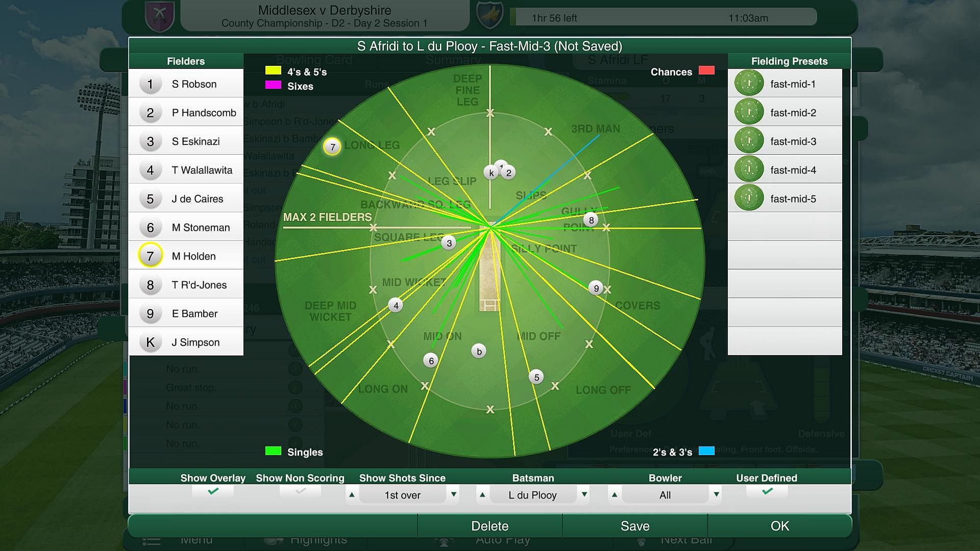
Task: Select the fast-mid-1 preset field icon
Action: pyautogui.click(x=749, y=83)
